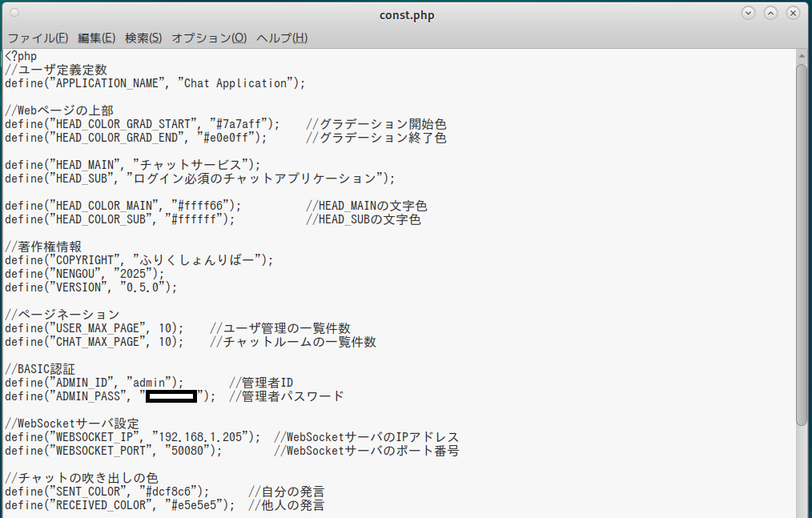The image size is (812, 518).
Task: Click the RECEIVED_COLOR define statement
Action: click(x=120, y=505)
